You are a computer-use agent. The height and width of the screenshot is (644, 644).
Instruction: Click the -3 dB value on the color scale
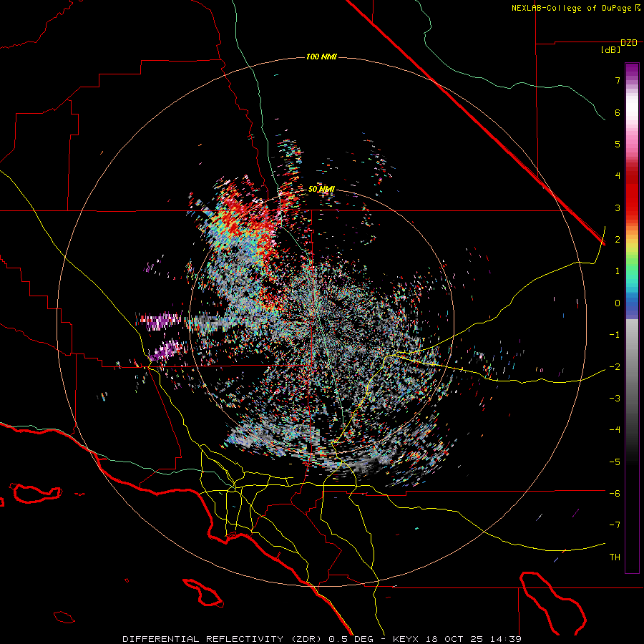tap(615, 399)
